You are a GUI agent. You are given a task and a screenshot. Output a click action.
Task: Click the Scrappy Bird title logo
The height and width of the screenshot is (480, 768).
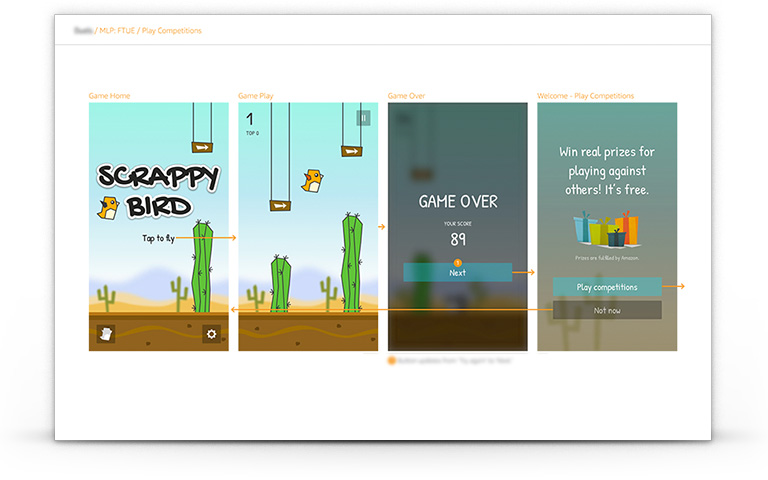click(158, 191)
